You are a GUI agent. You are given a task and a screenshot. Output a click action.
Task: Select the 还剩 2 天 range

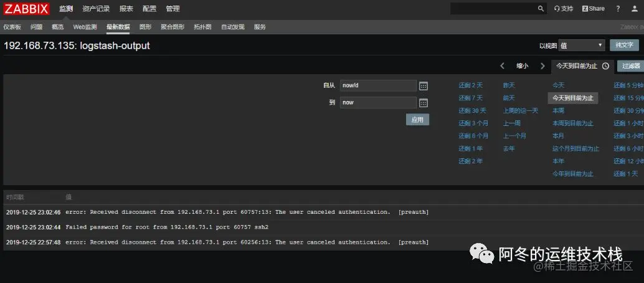click(x=471, y=85)
